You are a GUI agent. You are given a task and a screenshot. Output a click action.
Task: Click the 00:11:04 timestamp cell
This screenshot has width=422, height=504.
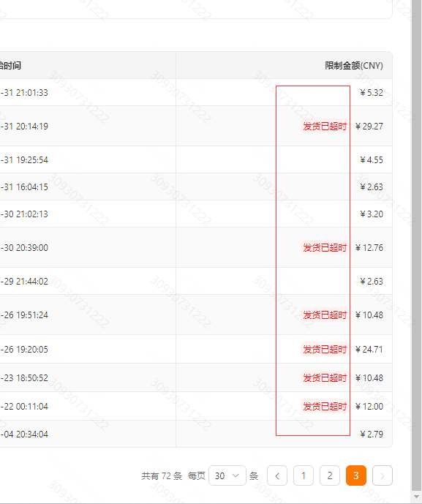coord(24,406)
